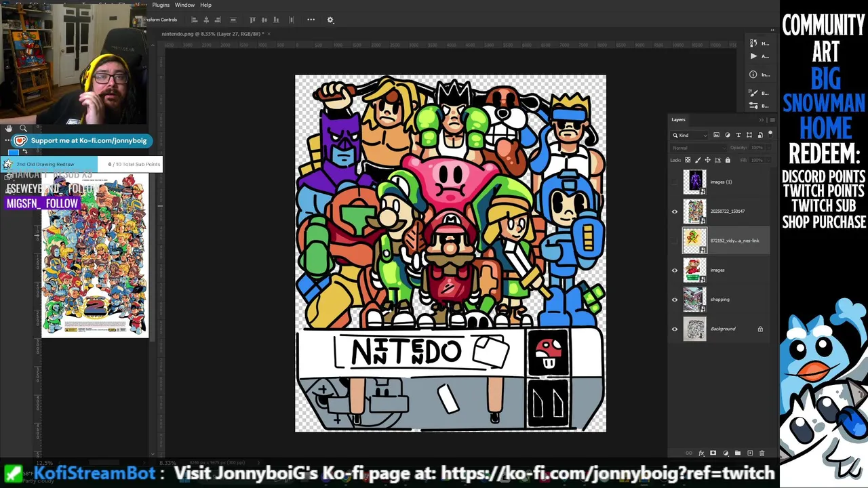The height and width of the screenshot is (488, 868).
Task: Select the nintendo.png document tab
Action: [213, 34]
